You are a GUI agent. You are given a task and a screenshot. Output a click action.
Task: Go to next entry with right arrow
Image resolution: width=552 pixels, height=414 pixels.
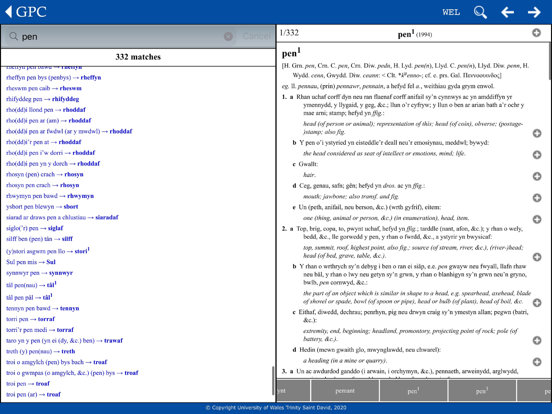(534, 12)
